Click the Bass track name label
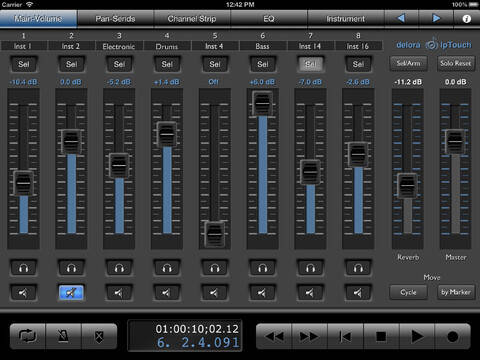This screenshot has height=360, width=480. point(263,46)
